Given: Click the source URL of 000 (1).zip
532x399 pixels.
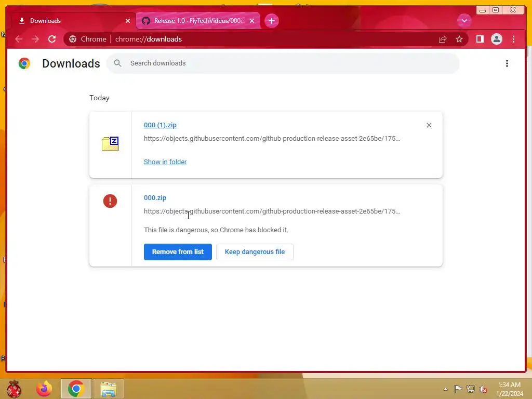Looking at the screenshot, I should pyautogui.click(x=272, y=138).
